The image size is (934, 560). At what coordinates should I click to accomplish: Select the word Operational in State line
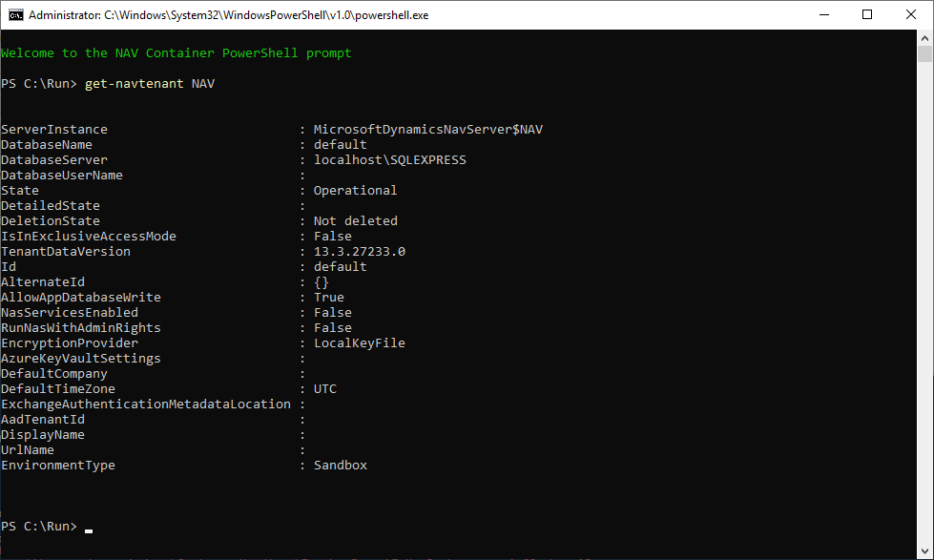355,190
